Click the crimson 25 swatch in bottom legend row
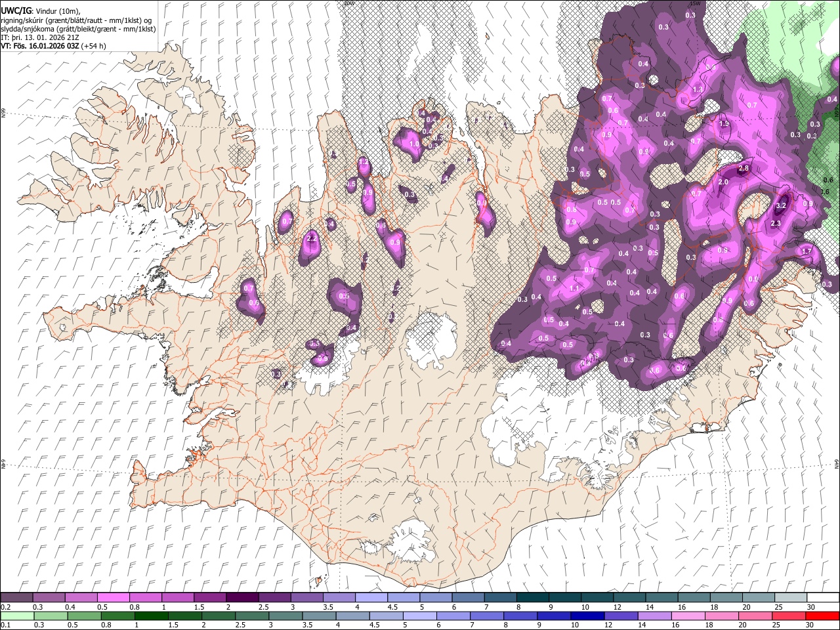The image size is (840, 630). click(789, 616)
